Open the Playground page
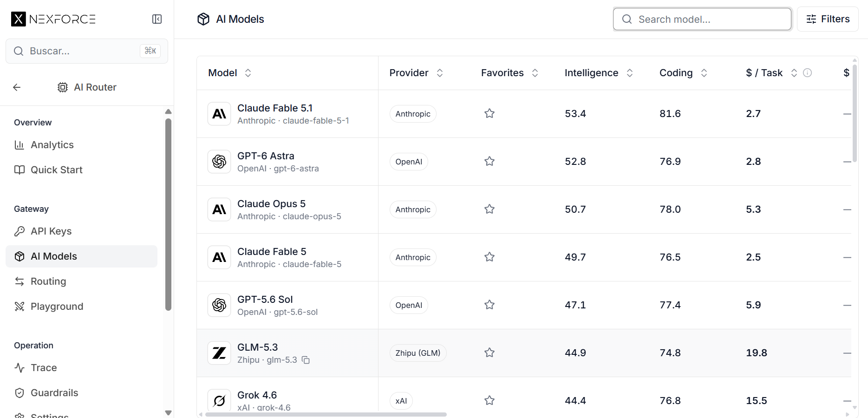The width and height of the screenshot is (868, 418). (x=81, y=307)
